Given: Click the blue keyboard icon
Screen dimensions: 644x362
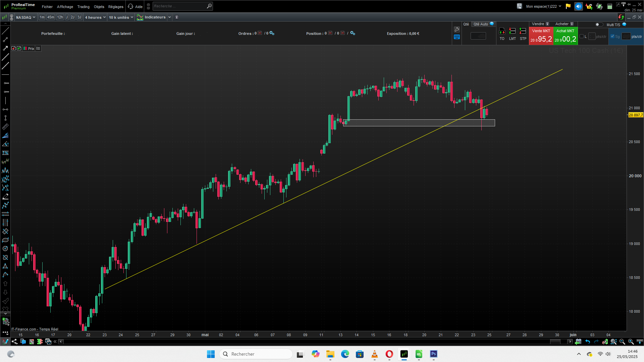Looking at the screenshot, I should [x=457, y=37].
